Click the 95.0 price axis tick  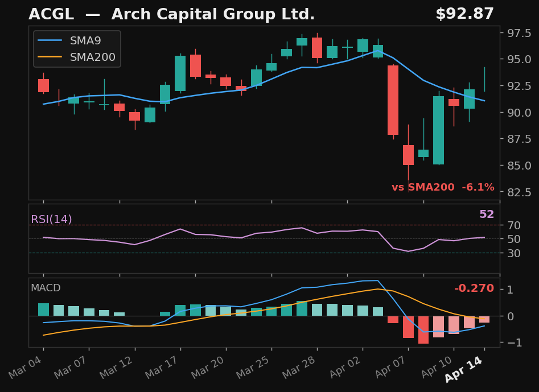[520, 59]
